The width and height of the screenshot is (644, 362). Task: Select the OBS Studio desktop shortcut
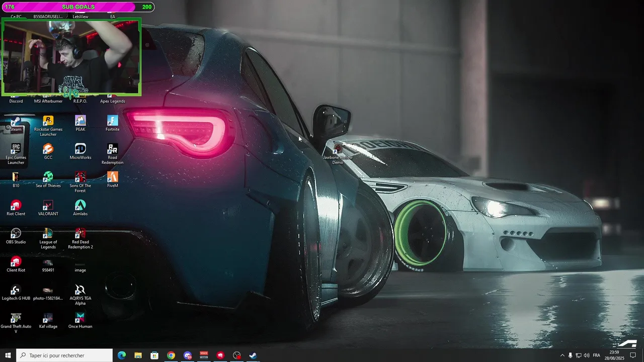[x=16, y=236]
